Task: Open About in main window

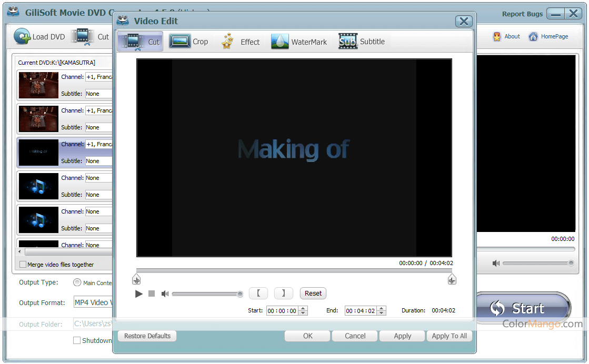Action: point(506,36)
